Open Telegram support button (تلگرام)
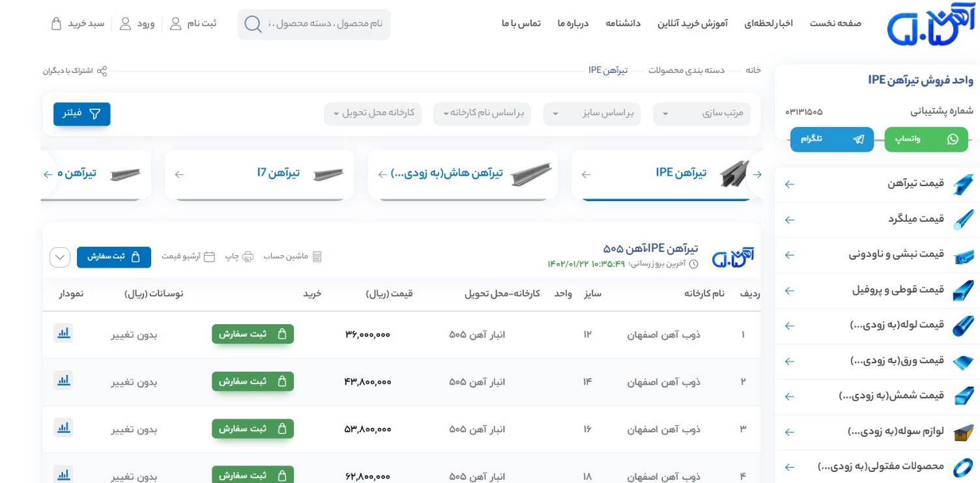The image size is (980, 483). [x=832, y=139]
